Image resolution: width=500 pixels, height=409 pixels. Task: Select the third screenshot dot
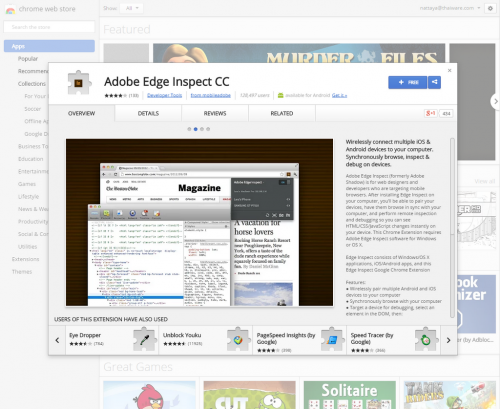tap(202, 129)
